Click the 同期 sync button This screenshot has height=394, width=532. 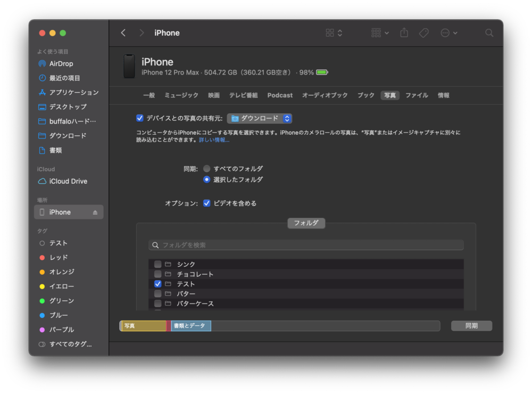click(x=471, y=326)
